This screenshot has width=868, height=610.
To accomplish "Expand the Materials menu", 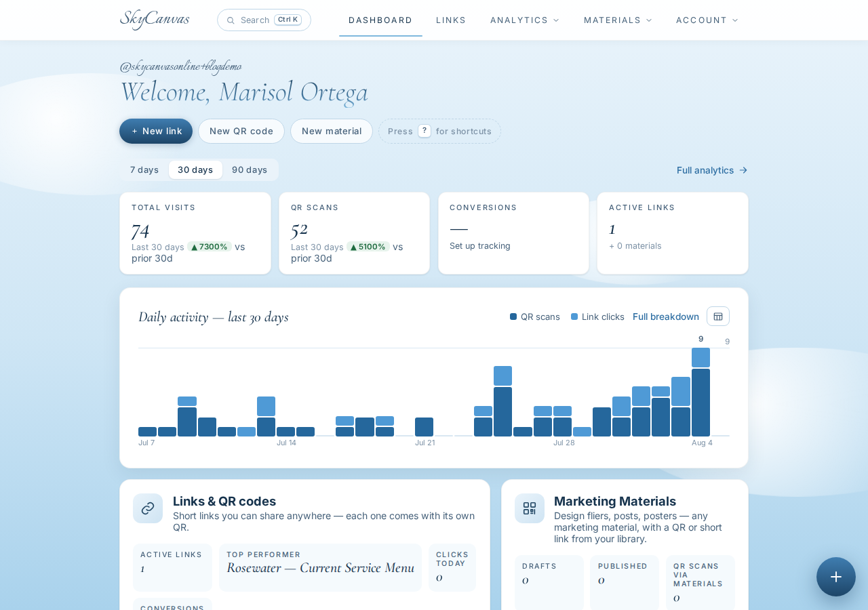I will pos(618,20).
